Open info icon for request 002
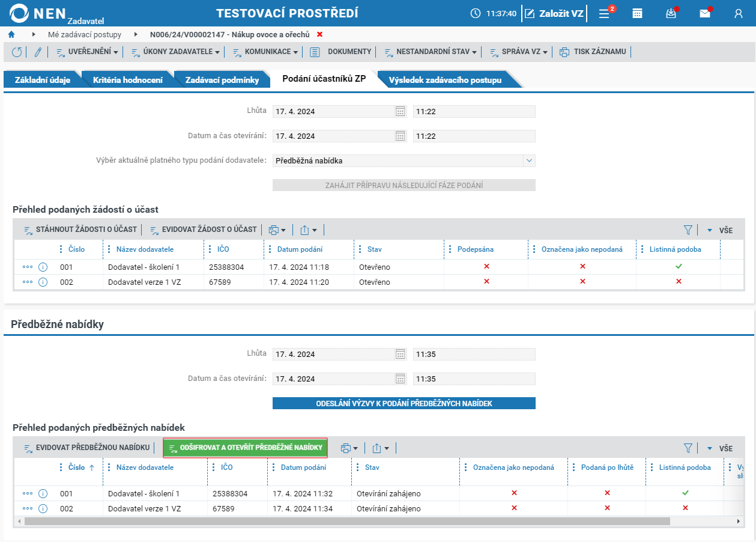The image size is (756, 542). click(43, 282)
